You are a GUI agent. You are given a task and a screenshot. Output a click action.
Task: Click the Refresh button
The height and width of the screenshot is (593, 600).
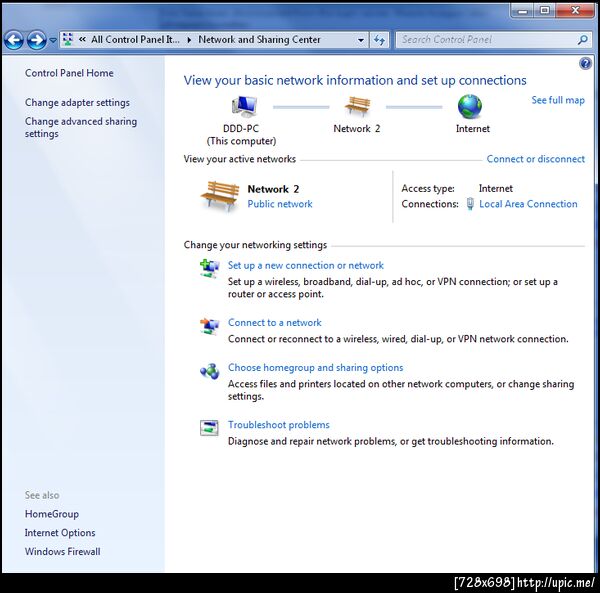coord(379,40)
